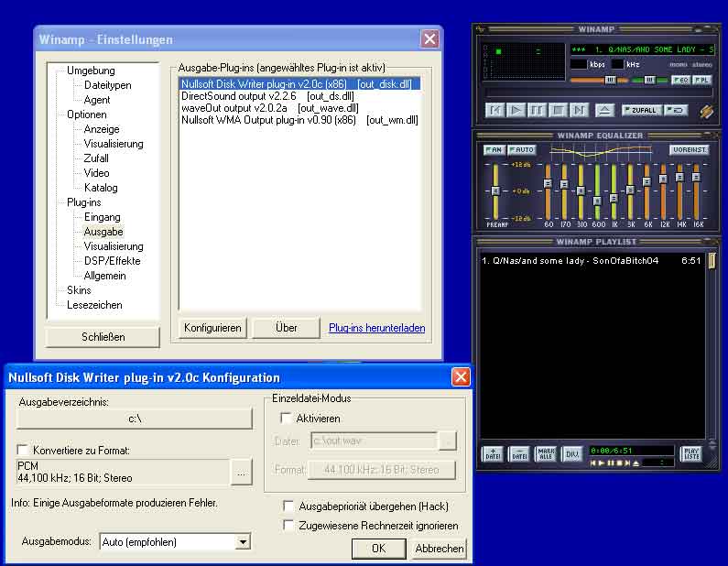Click the equalizer PREAMP slider knob
This screenshot has height=566, width=728.
coord(495,190)
